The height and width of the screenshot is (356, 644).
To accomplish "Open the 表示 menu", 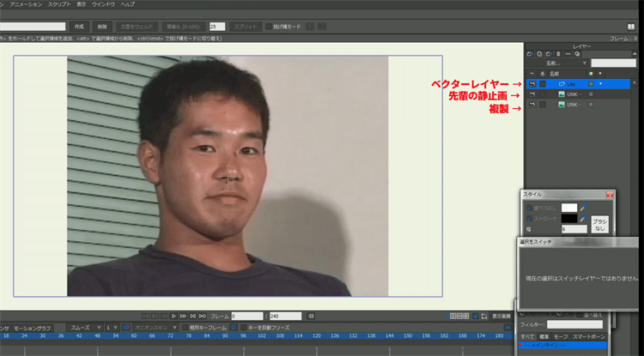I will click(x=82, y=4).
